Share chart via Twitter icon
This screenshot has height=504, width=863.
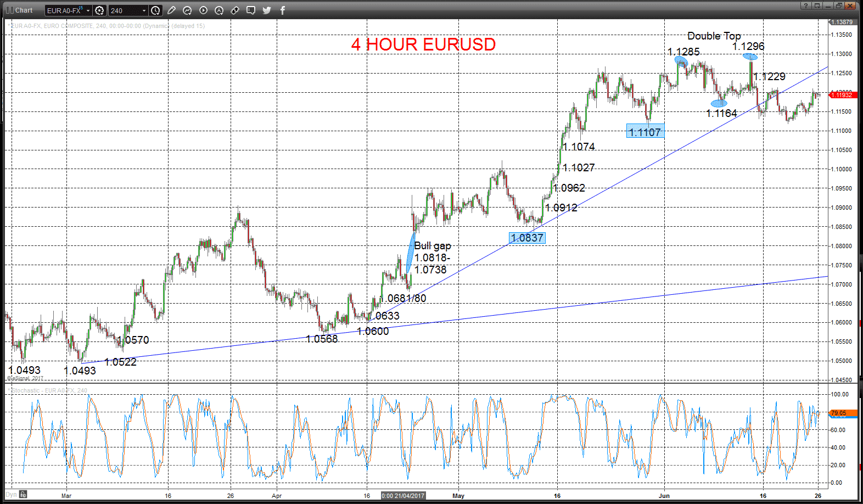pos(267,10)
